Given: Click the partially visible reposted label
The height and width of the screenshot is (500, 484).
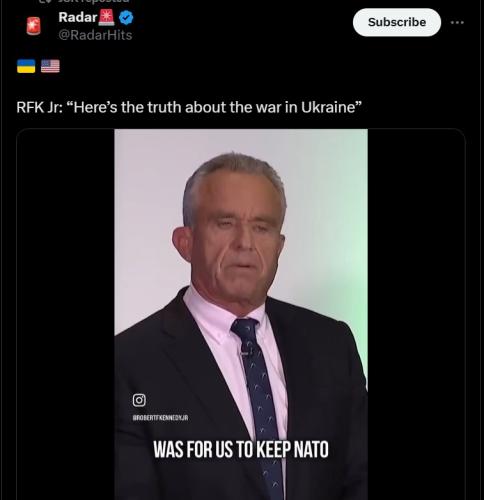Looking at the screenshot, I should [92, 1].
